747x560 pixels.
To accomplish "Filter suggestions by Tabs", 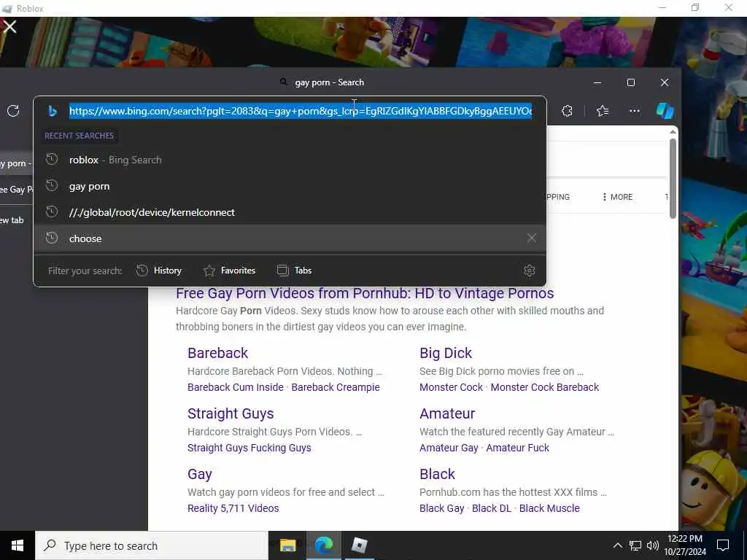I will click(x=295, y=271).
